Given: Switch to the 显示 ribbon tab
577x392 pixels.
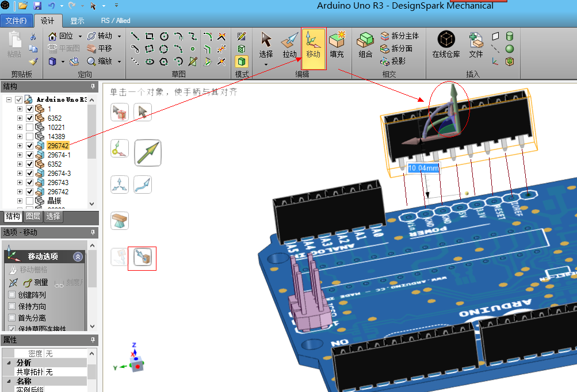Looking at the screenshot, I should (77, 21).
